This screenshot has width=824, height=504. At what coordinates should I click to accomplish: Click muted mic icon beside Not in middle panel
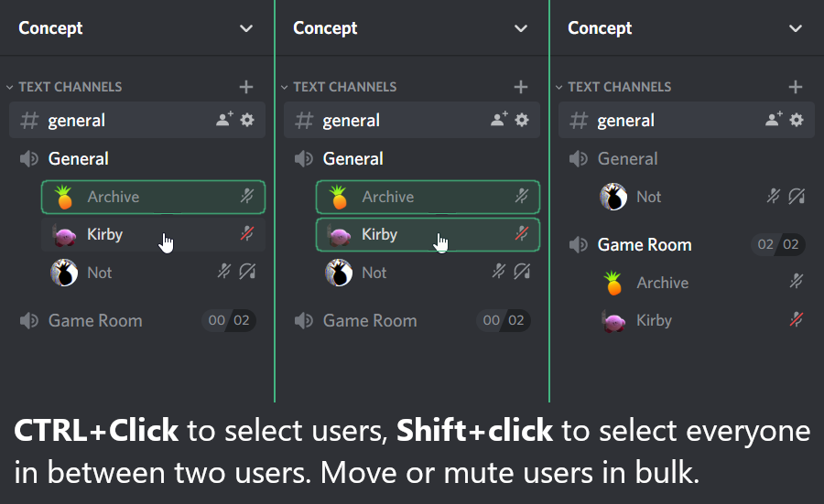(498, 272)
